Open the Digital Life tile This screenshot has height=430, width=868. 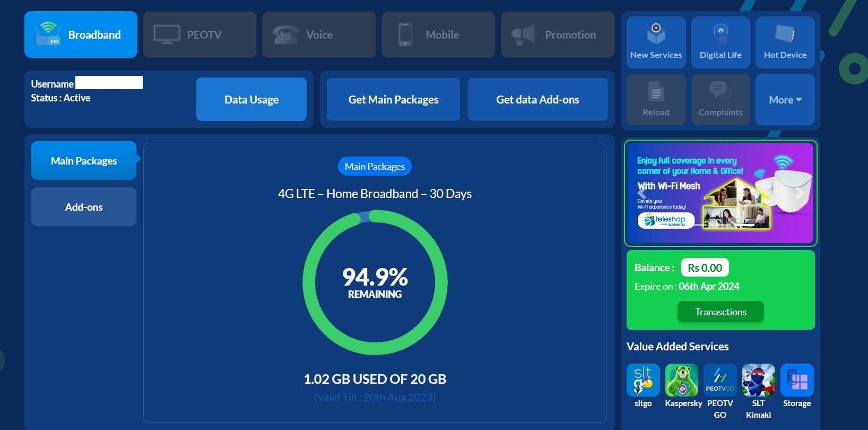coord(721,42)
